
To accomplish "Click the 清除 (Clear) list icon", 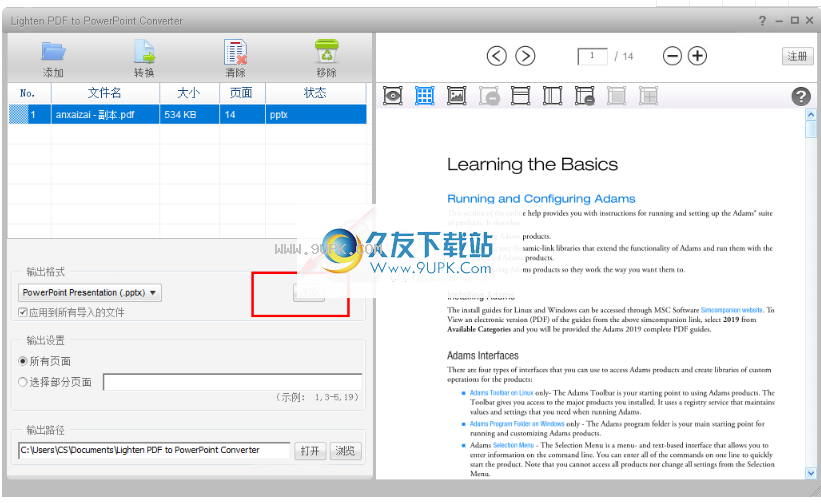I will 236,52.
